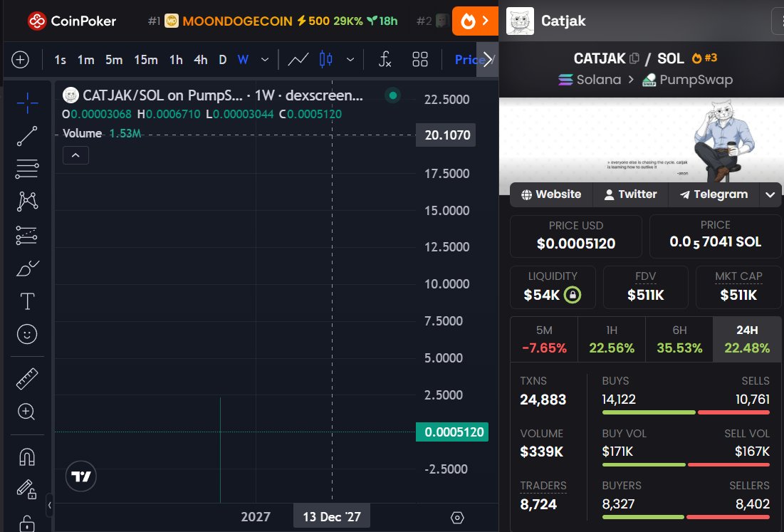
Task: Select the patterns drawing tool
Action: [x=27, y=201]
